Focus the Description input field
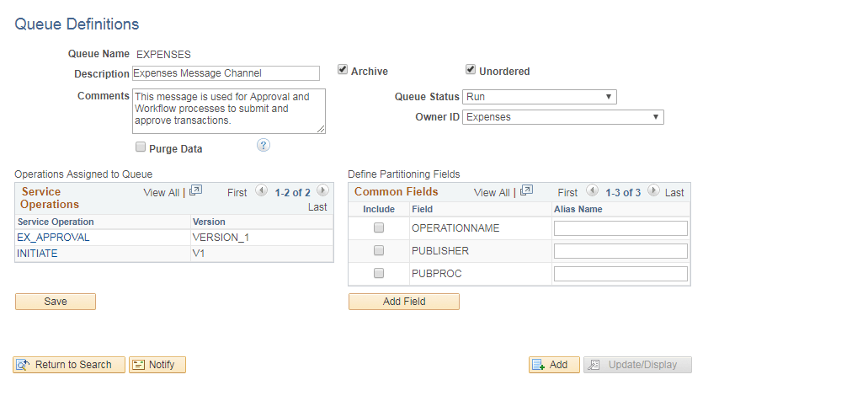Screen dimensions: 868x396 click(x=226, y=73)
